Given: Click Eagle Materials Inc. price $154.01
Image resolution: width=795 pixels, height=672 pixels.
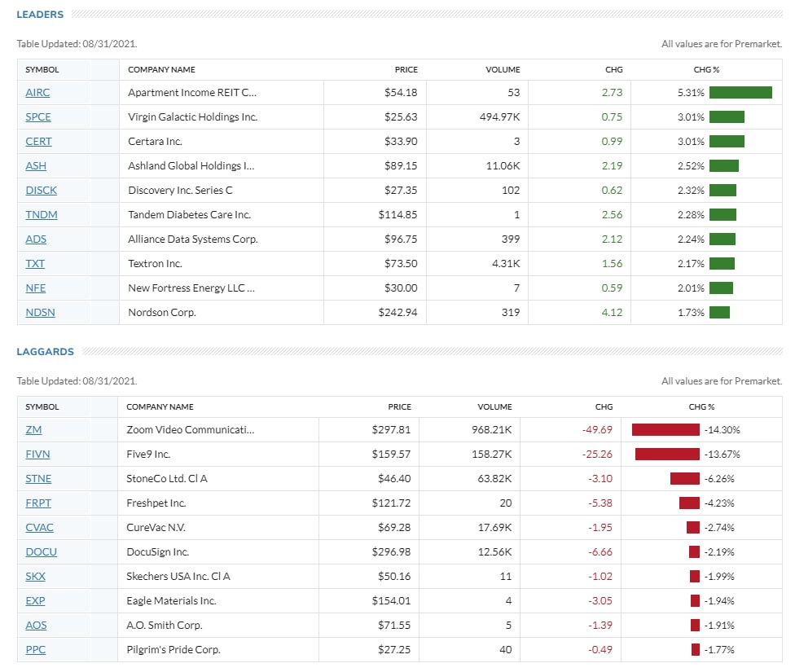Looking at the screenshot, I should [x=391, y=600].
